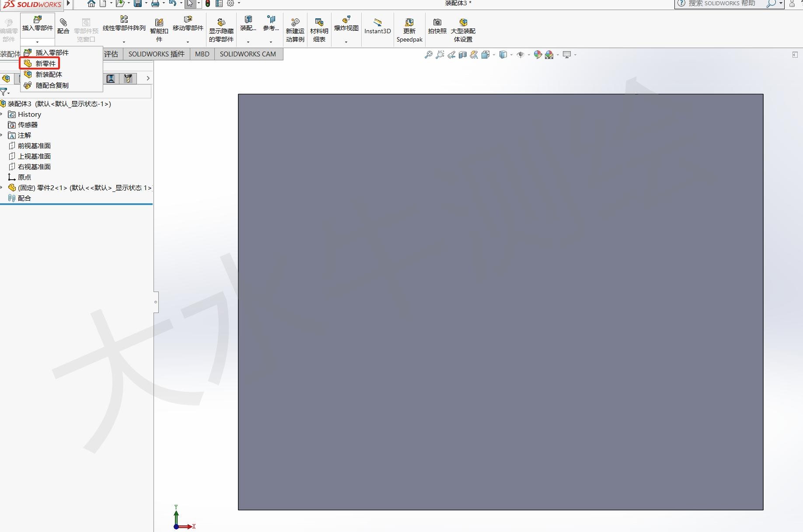Switch to the SOLIDWORKS CAM tab
This screenshot has height=532, width=803.
pos(248,54)
